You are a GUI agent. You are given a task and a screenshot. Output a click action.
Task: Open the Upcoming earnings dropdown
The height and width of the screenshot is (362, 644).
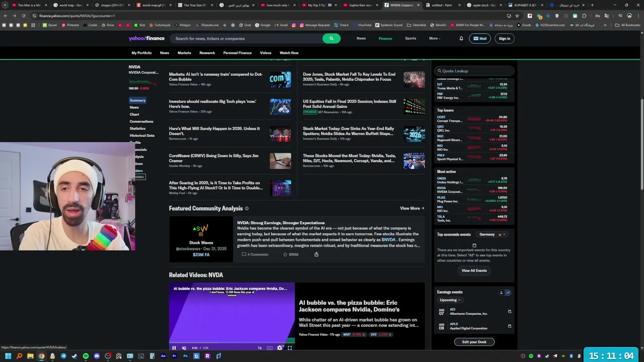pyautogui.click(x=450, y=300)
